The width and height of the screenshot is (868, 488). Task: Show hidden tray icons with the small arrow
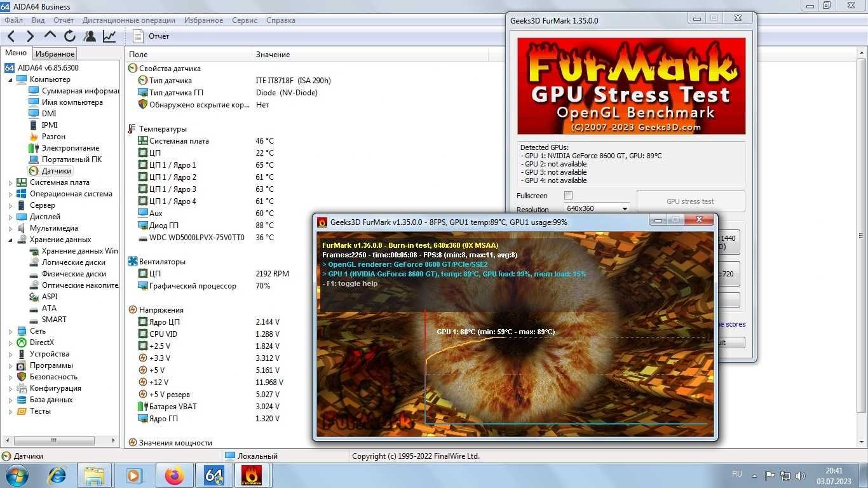[x=754, y=475]
